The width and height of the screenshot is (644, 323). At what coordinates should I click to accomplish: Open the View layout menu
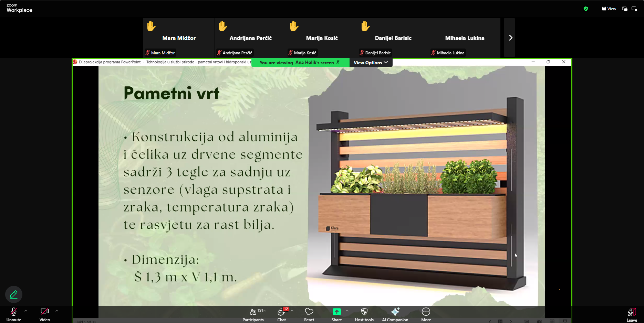pyautogui.click(x=609, y=9)
